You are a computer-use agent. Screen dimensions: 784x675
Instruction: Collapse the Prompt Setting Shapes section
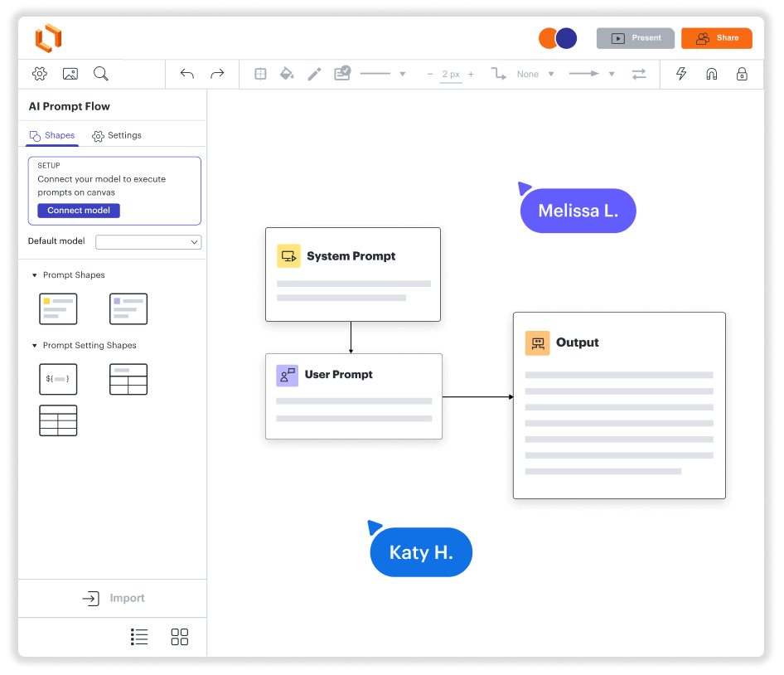tap(35, 346)
